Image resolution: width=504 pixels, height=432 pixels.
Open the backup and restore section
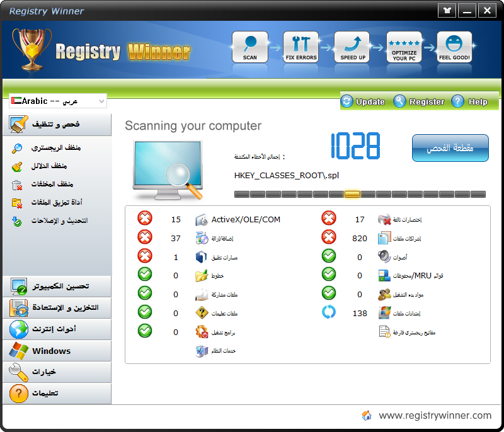[x=57, y=308]
